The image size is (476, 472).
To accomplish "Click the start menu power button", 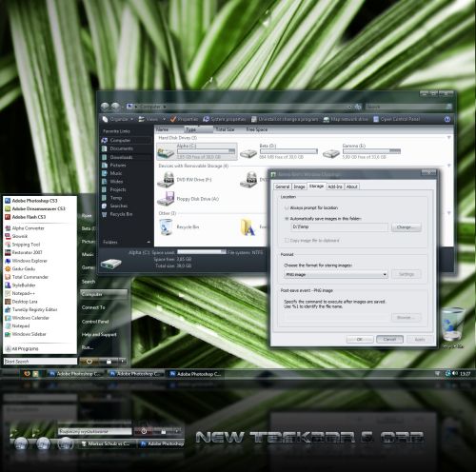I will point(89,362).
